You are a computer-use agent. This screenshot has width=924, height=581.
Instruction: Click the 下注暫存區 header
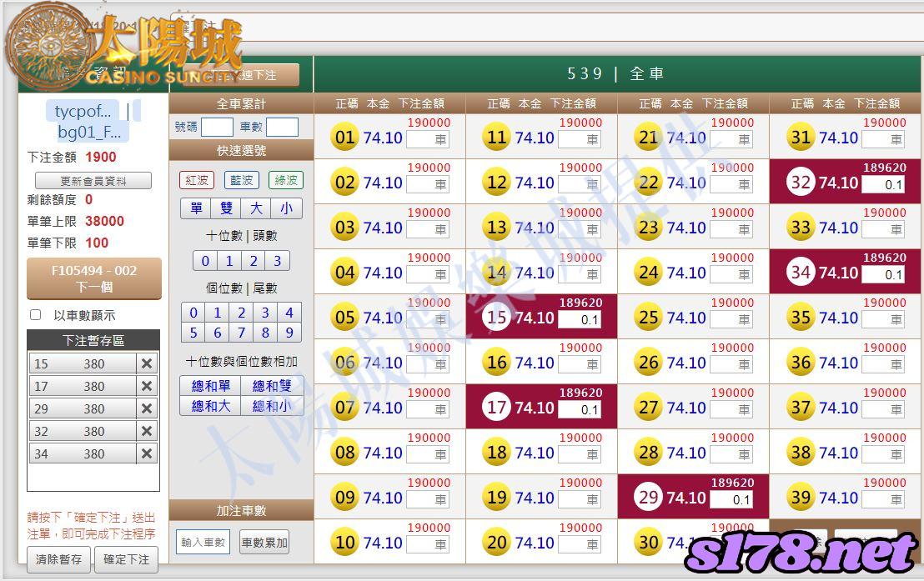point(93,340)
